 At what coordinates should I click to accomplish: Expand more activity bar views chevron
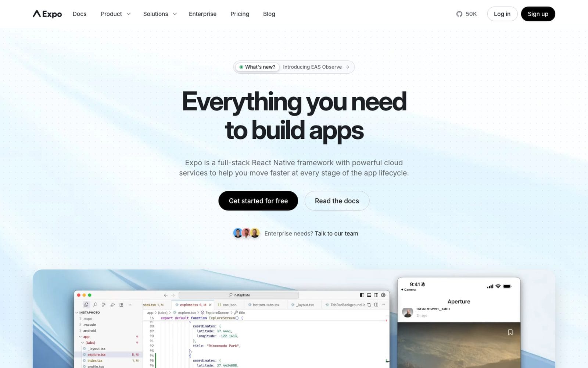[130, 305]
